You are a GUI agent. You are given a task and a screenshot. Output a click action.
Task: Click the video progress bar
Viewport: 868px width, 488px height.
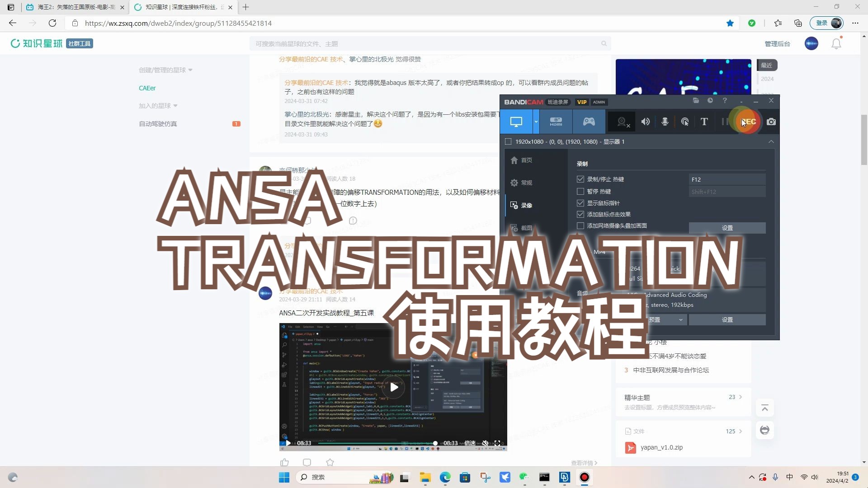coord(375,443)
